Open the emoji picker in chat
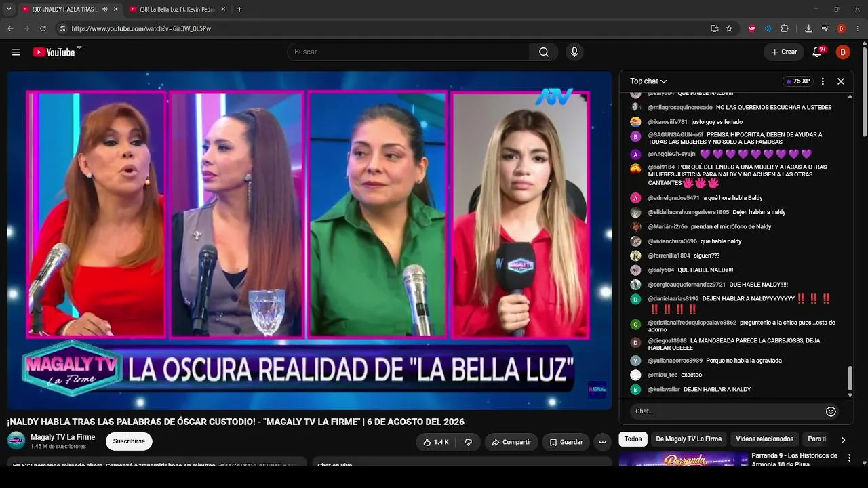The height and width of the screenshot is (488, 868). tap(831, 411)
